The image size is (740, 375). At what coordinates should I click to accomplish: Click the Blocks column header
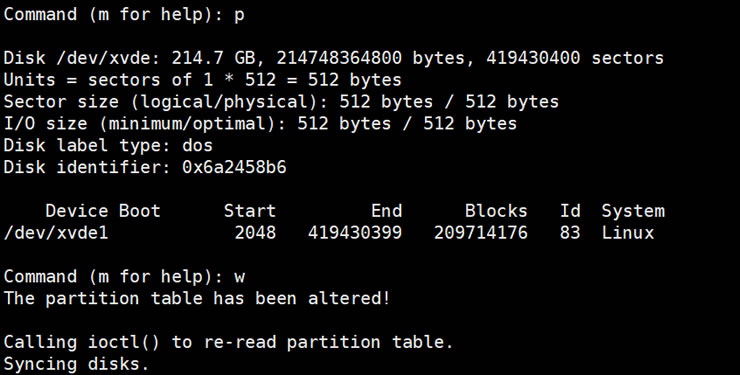tap(496, 211)
